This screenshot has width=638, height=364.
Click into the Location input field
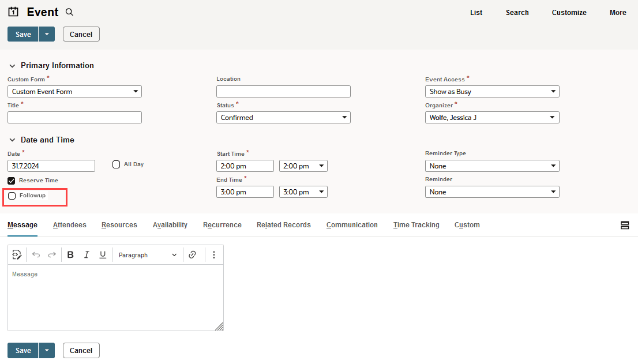click(283, 92)
